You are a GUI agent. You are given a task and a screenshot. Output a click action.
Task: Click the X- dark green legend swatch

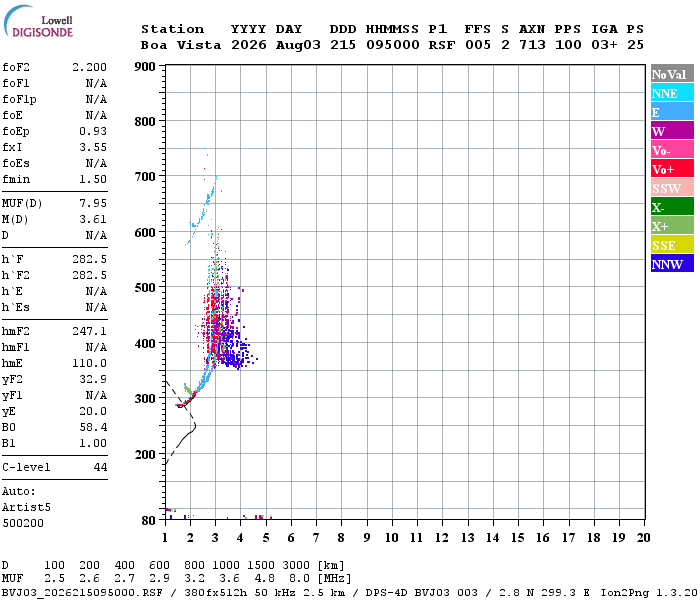tap(672, 207)
